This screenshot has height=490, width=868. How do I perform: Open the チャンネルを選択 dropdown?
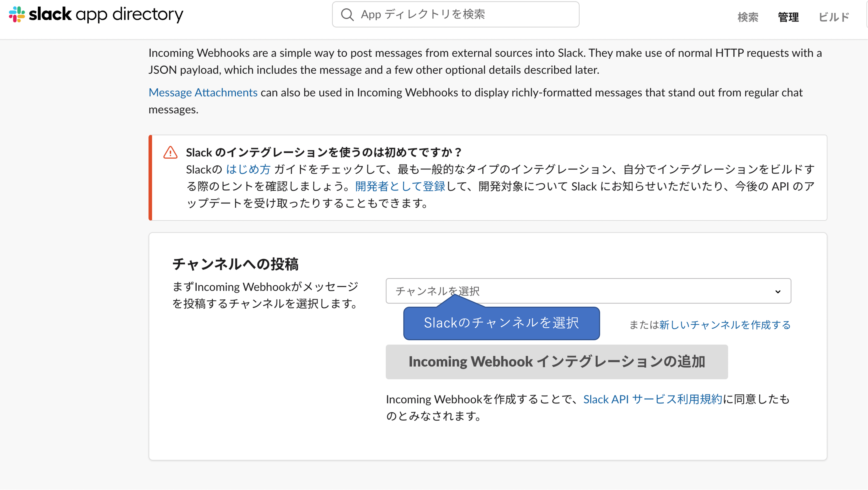(588, 291)
